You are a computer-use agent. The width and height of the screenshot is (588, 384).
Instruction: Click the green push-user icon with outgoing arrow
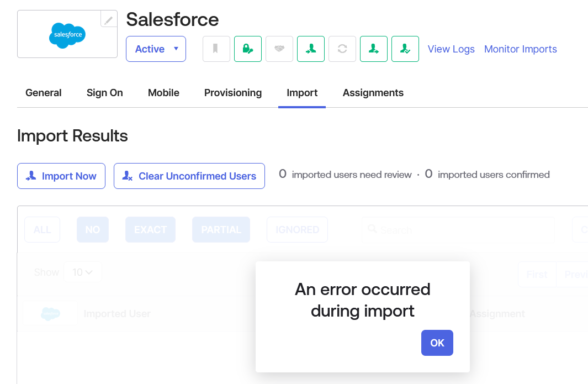(373, 49)
